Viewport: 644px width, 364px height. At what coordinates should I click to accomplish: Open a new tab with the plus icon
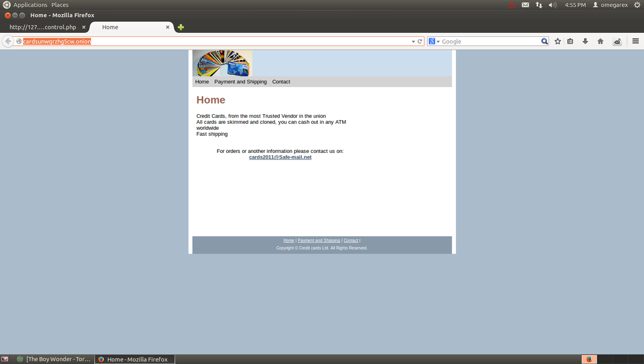(x=181, y=27)
